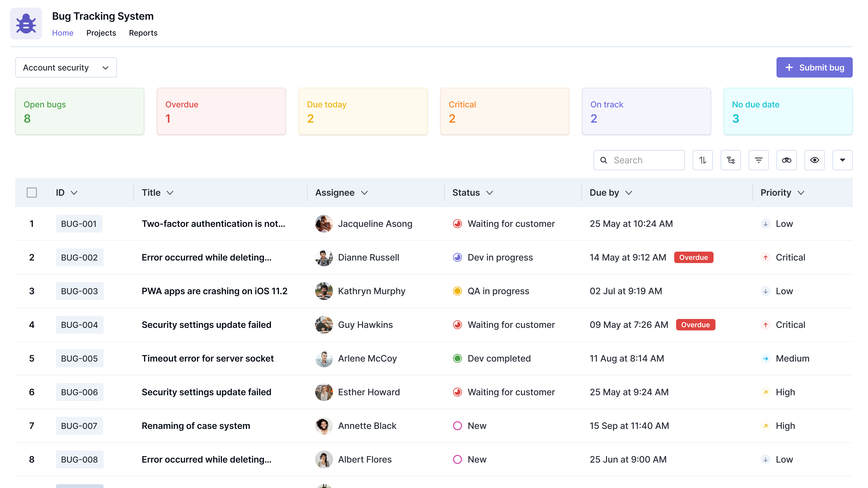
Task: Click Waiting for customer status icon for BUG-001
Action: click(x=457, y=224)
